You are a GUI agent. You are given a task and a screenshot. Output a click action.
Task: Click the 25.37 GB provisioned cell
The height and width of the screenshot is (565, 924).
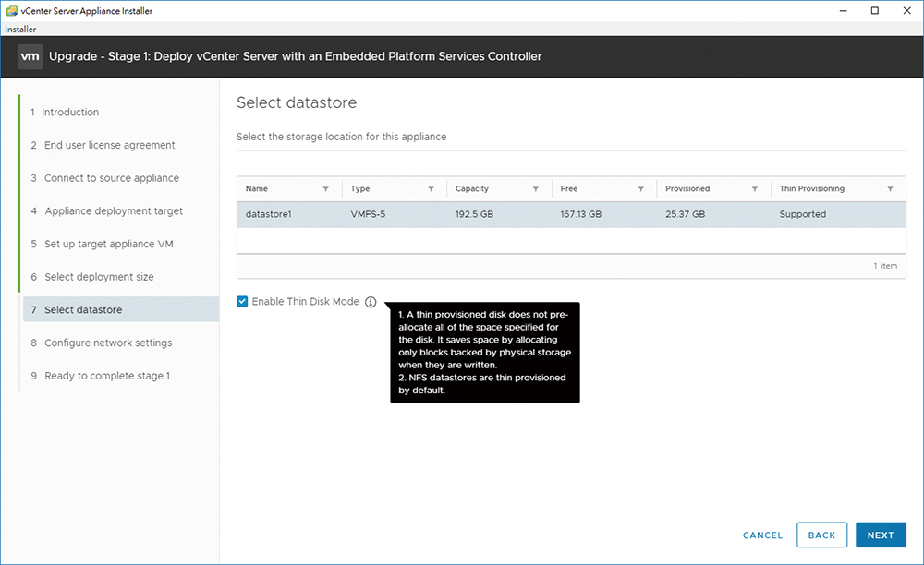pos(686,214)
